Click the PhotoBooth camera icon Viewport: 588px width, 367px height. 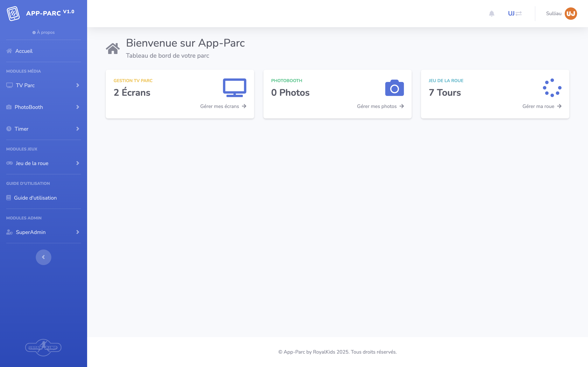[x=9, y=107]
